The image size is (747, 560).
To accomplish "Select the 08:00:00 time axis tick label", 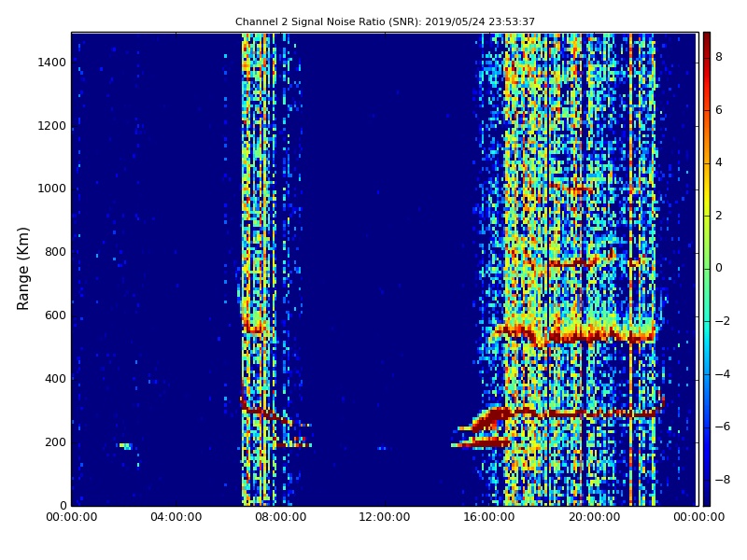I will coord(280,517).
